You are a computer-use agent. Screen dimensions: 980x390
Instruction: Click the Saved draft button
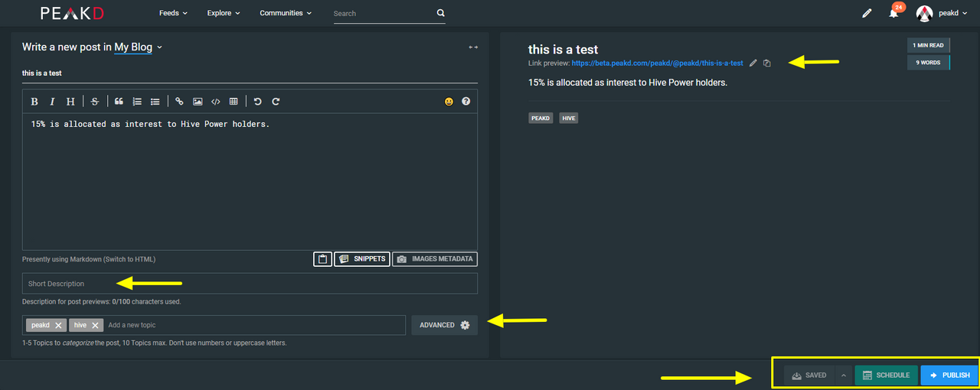click(x=809, y=375)
